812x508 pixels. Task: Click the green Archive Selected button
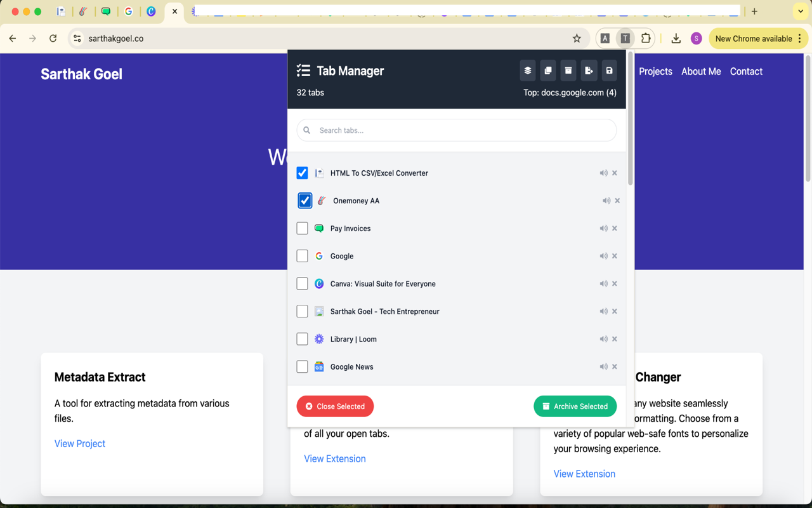click(x=575, y=406)
